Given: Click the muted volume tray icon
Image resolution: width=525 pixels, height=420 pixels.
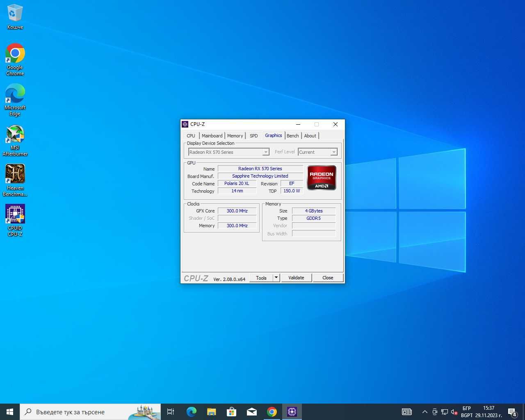Looking at the screenshot, I should point(454,412).
